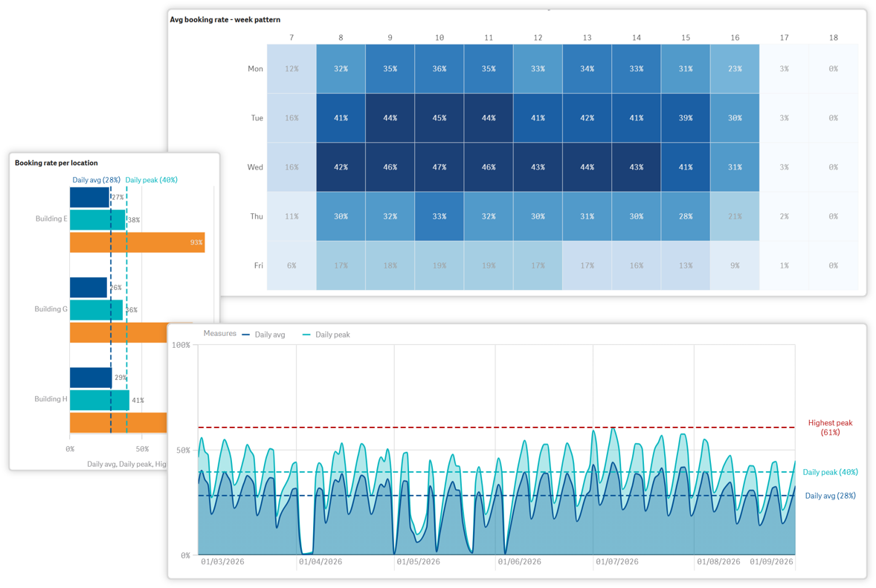
Task: Select the Building E orange 93% bar
Action: (x=137, y=242)
